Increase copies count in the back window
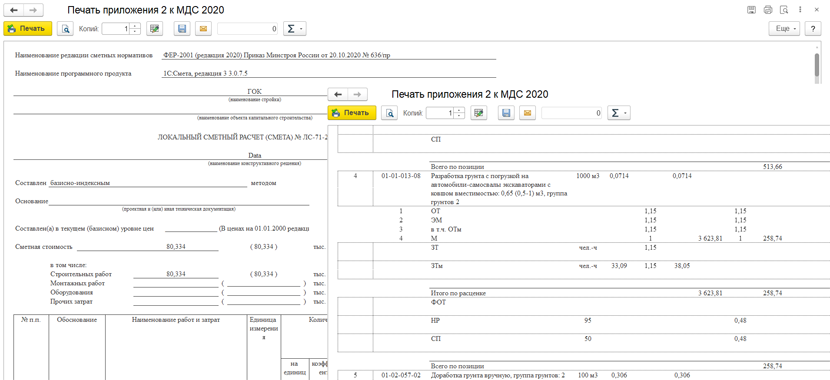830x380 pixels. [x=135, y=26]
